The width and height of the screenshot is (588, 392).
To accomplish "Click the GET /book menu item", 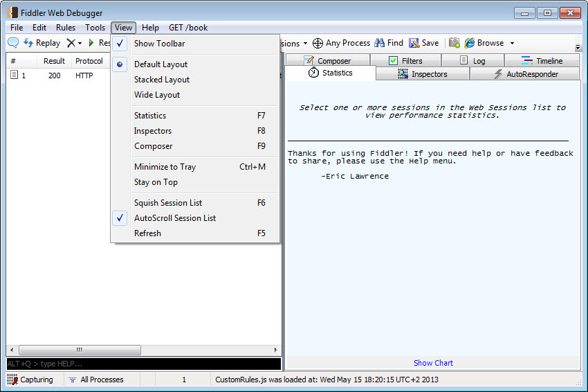I will (188, 28).
